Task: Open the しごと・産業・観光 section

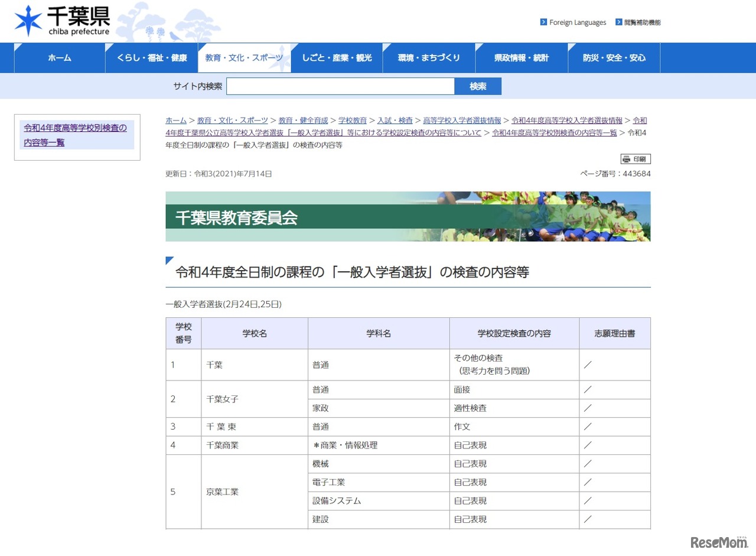Action: 337,57
